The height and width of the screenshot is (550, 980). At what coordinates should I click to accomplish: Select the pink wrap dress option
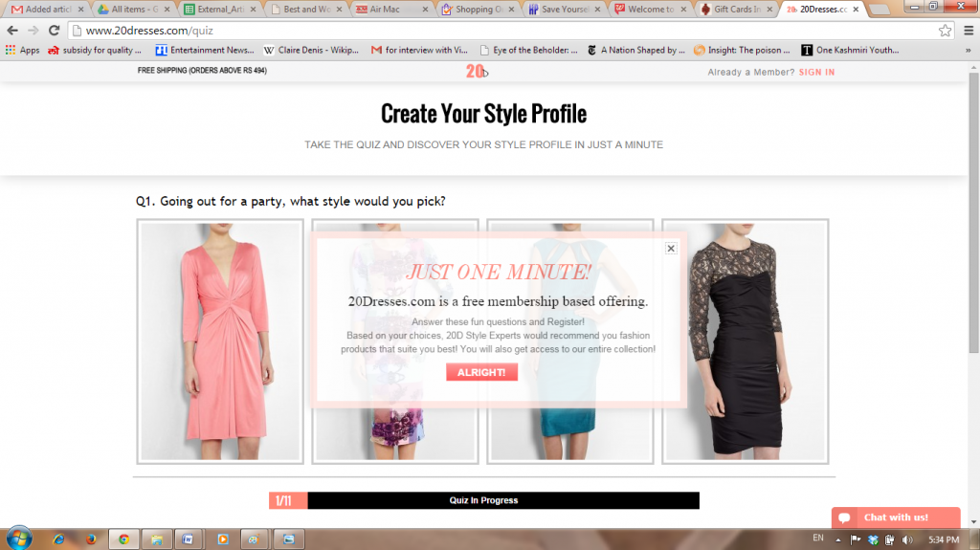(220, 341)
